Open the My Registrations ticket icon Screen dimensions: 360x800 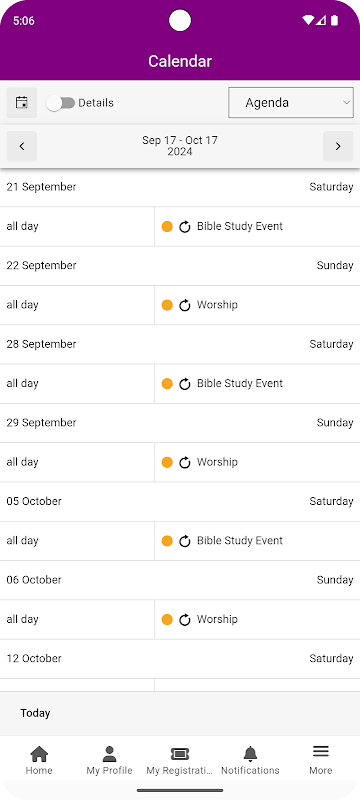coord(179,753)
